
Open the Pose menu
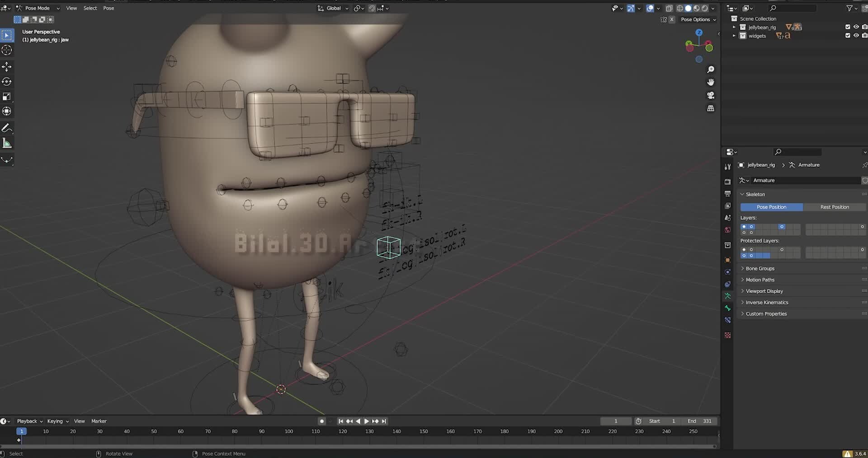point(108,8)
